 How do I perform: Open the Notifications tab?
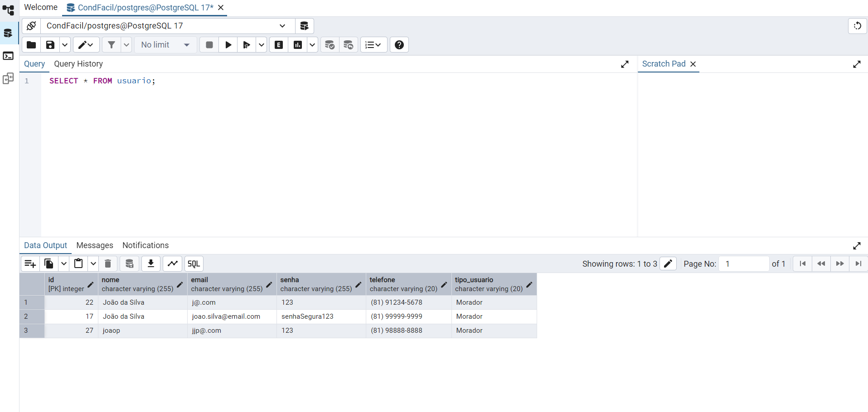coord(145,245)
